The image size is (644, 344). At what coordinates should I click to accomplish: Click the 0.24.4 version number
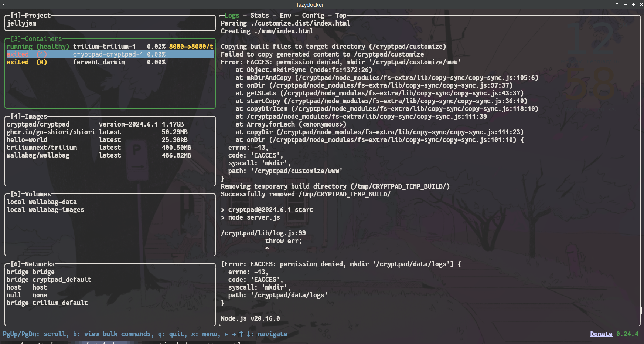point(627,334)
